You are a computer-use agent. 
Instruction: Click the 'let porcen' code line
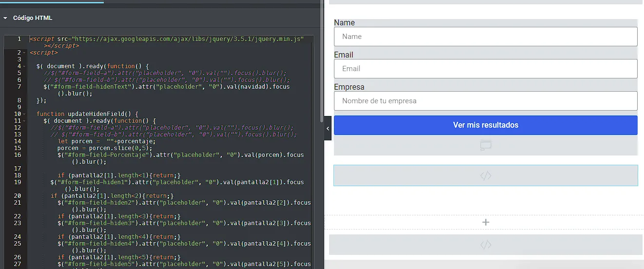pos(106,141)
